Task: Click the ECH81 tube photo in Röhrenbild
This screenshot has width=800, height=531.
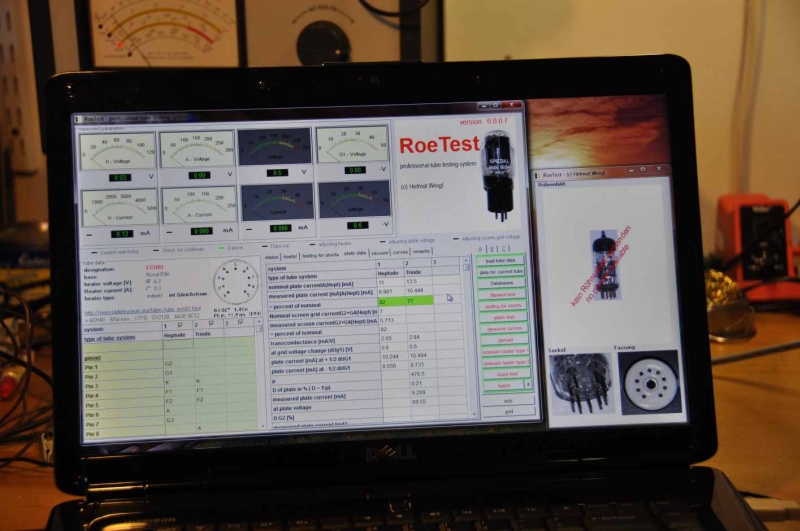Action: (x=606, y=264)
